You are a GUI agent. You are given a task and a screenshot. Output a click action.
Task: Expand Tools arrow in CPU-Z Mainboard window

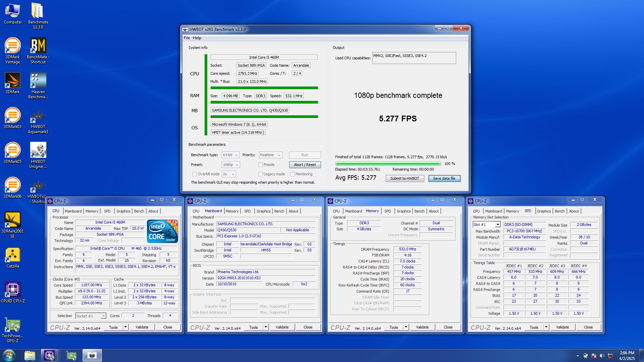click(x=266, y=327)
